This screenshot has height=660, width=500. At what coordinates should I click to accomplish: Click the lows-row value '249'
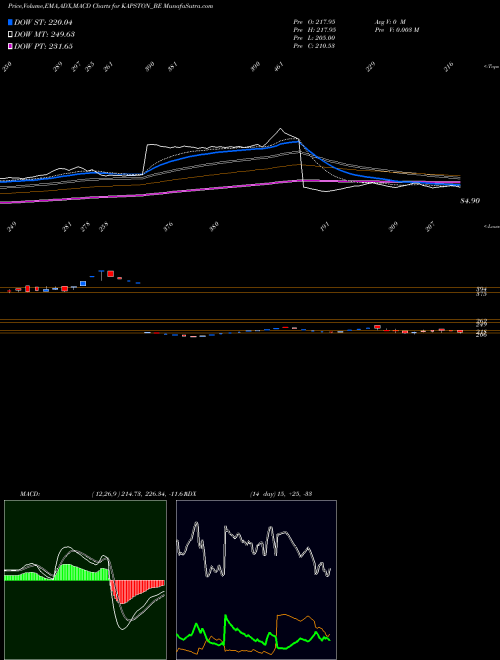pyautogui.click(x=13, y=227)
